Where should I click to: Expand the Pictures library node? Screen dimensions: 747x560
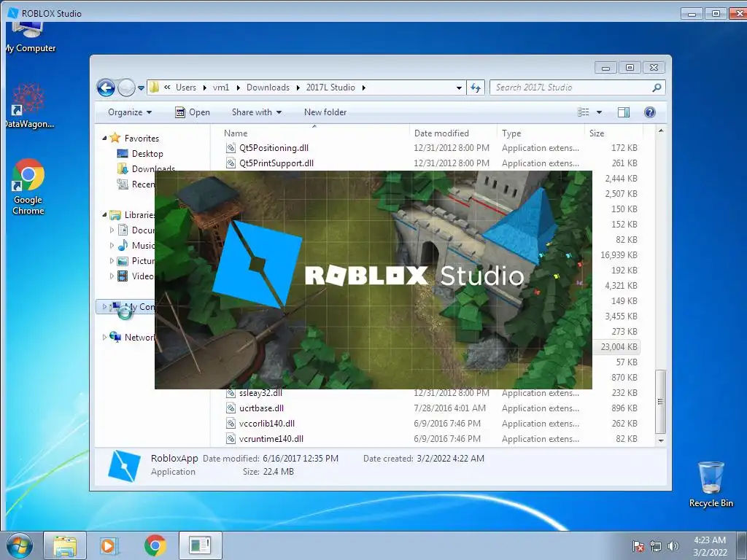112,261
